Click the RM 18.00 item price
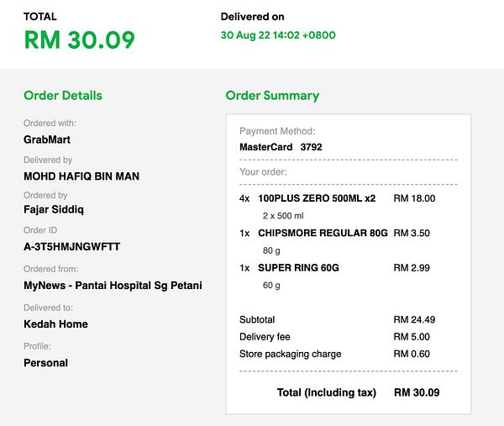 (x=414, y=198)
